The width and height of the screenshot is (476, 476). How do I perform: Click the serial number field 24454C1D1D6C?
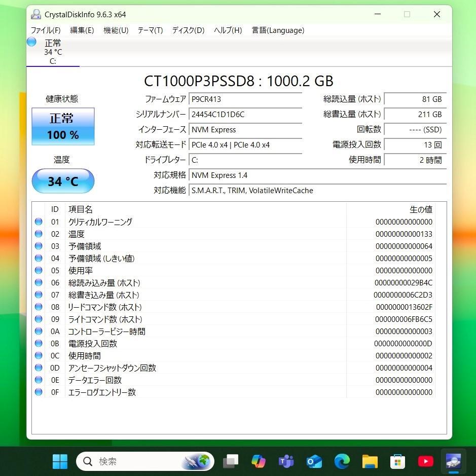(245, 115)
